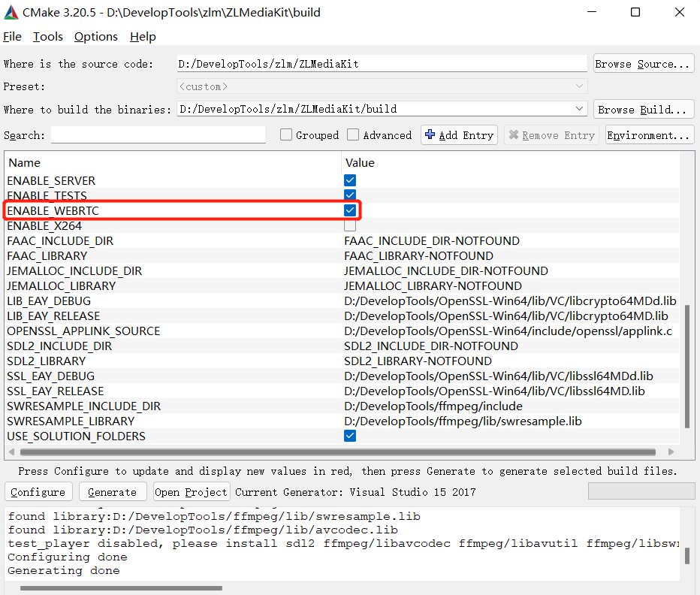700x595 pixels.
Task: Click the output log vertical scrollbar
Action: pos(687,556)
